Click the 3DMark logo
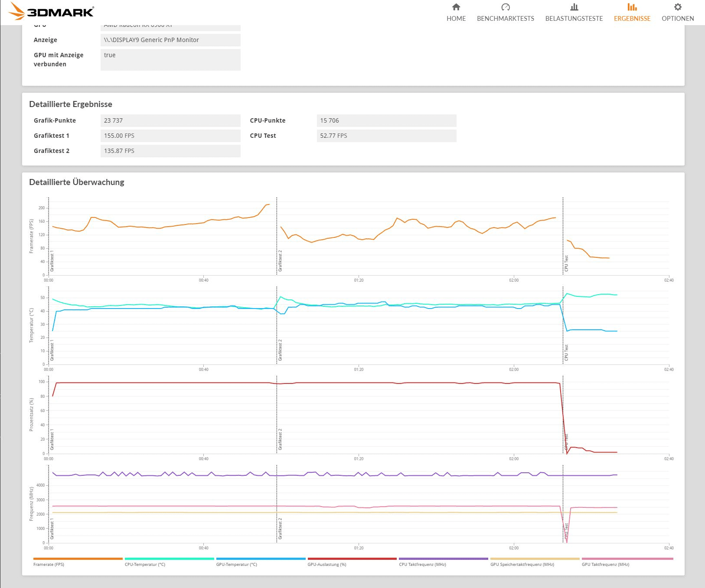Image resolution: width=705 pixels, height=588 pixels. tap(52, 11)
